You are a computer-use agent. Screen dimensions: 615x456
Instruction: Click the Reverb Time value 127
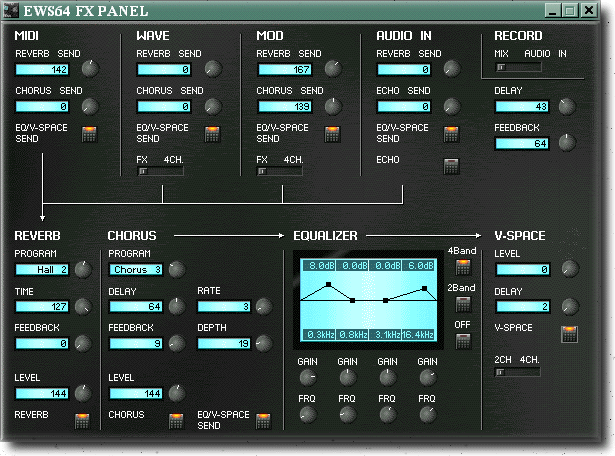click(x=42, y=307)
